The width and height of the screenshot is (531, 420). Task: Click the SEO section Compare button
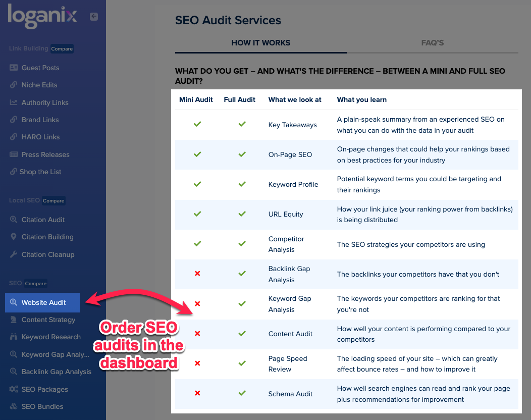pyautogui.click(x=35, y=284)
